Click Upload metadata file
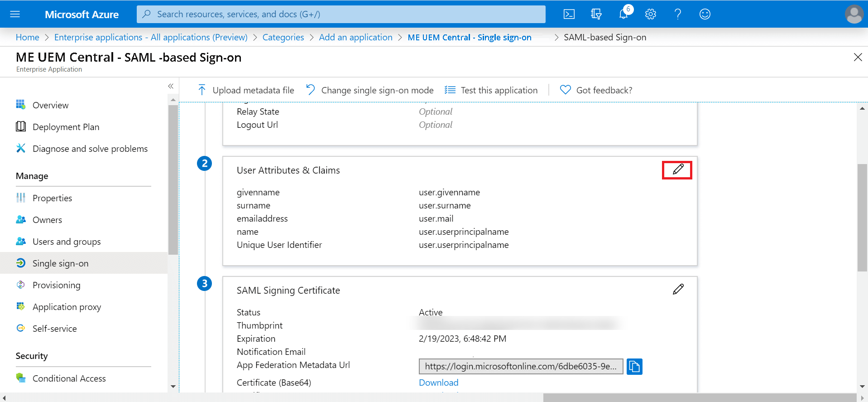This screenshot has width=868, height=402. (x=246, y=90)
